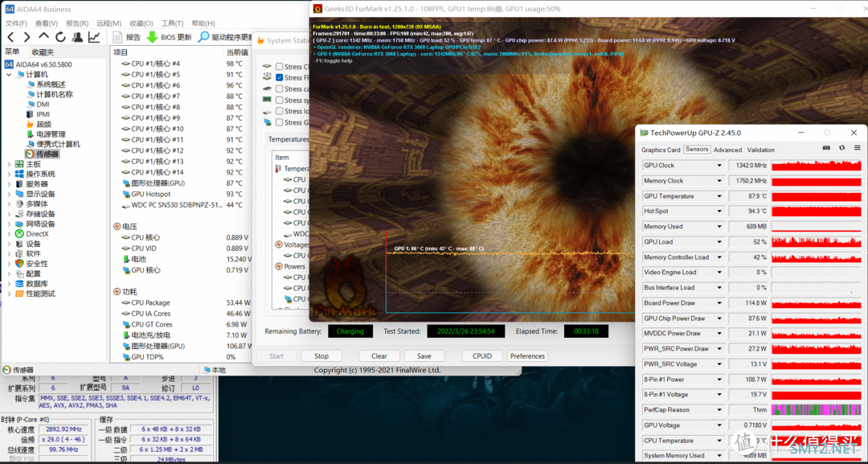The width and height of the screenshot is (868, 464).
Task: Switch to GPU-Z Advanced tab
Action: (x=727, y=150)
